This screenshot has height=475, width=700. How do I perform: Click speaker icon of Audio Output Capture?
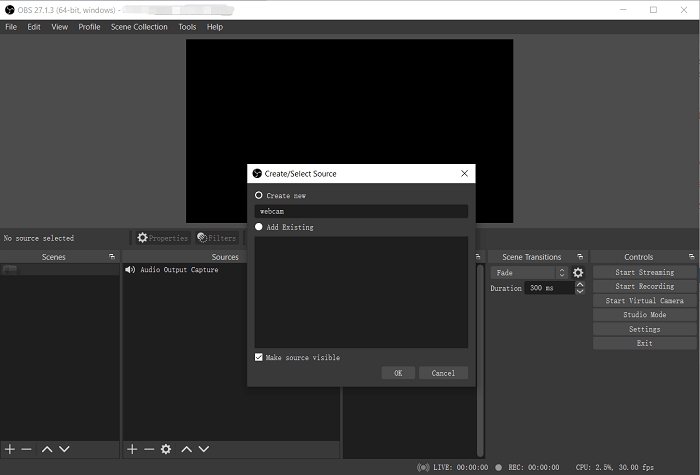coord(130,270)
